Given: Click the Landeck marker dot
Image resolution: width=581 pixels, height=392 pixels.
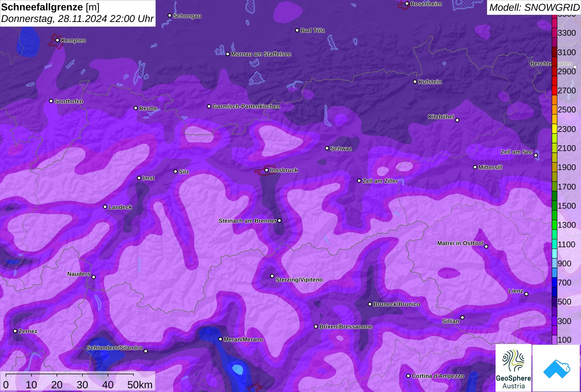Looking at the screenshot, I should (x=105, y=207).
